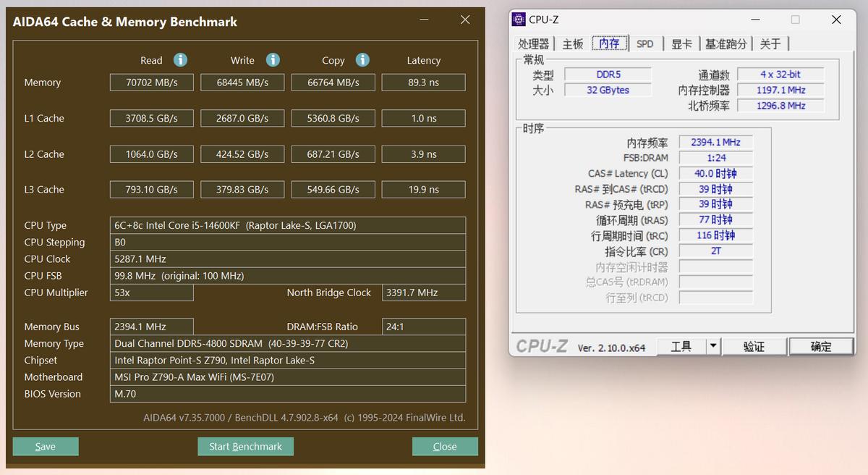Click the BIOS Version value M.70
Viewport: 868px width, 475px height.
288,394
